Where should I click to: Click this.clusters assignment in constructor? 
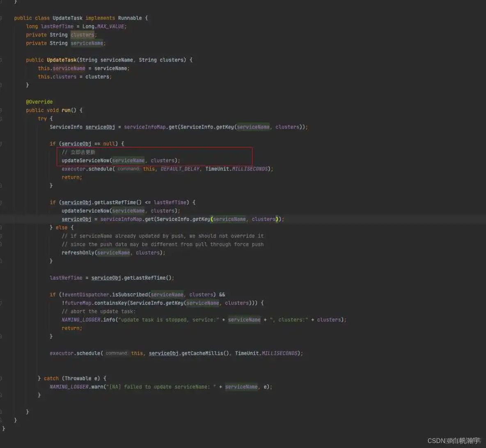75,76
